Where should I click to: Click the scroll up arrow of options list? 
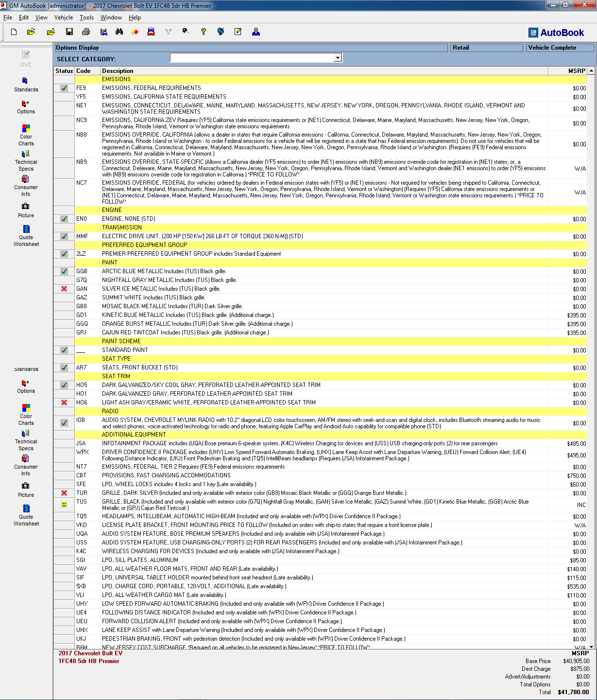click(591, 71)
